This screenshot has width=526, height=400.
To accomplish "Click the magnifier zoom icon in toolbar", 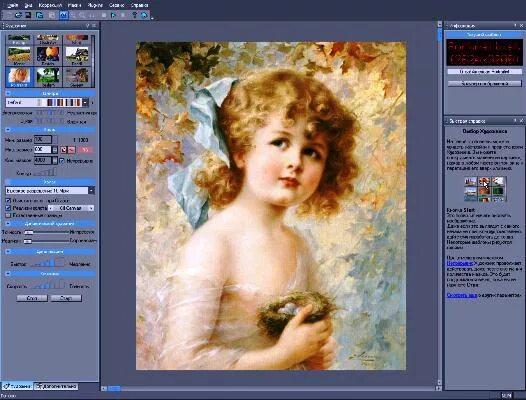I will coord(82,15).
